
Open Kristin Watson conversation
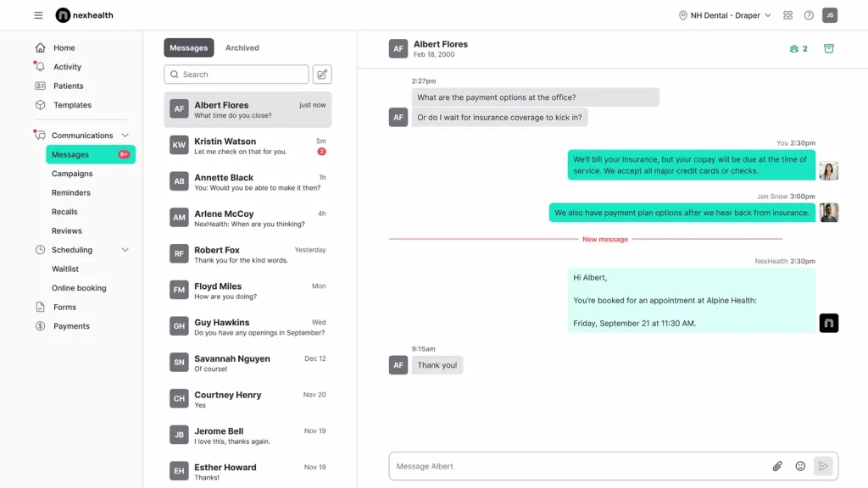tap(248, 146)
